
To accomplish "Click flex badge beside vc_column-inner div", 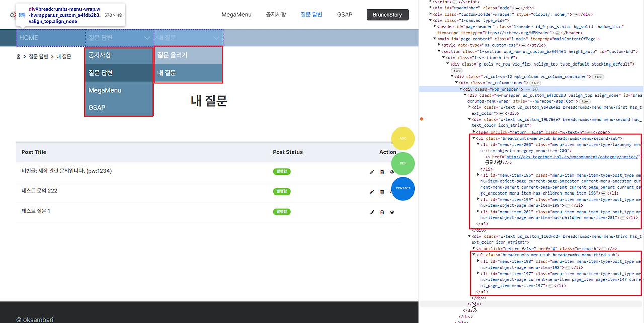I will (x=535, y=83).
